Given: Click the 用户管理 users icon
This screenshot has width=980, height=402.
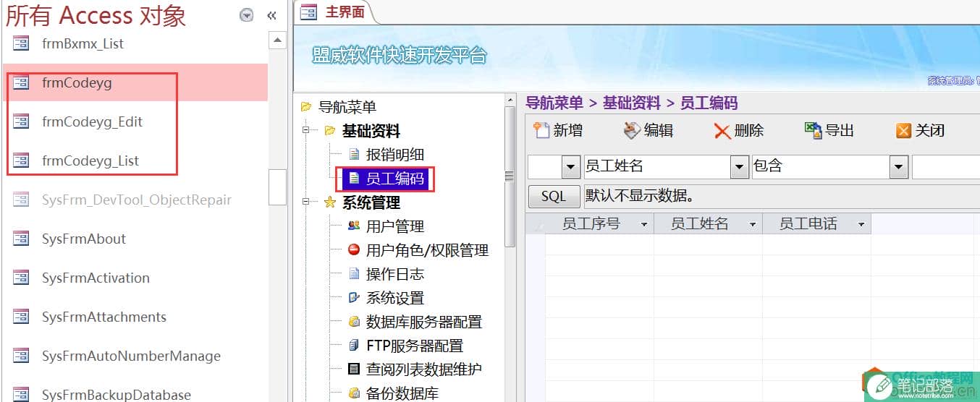Looking at the screenshot, I should click(354, 226).
